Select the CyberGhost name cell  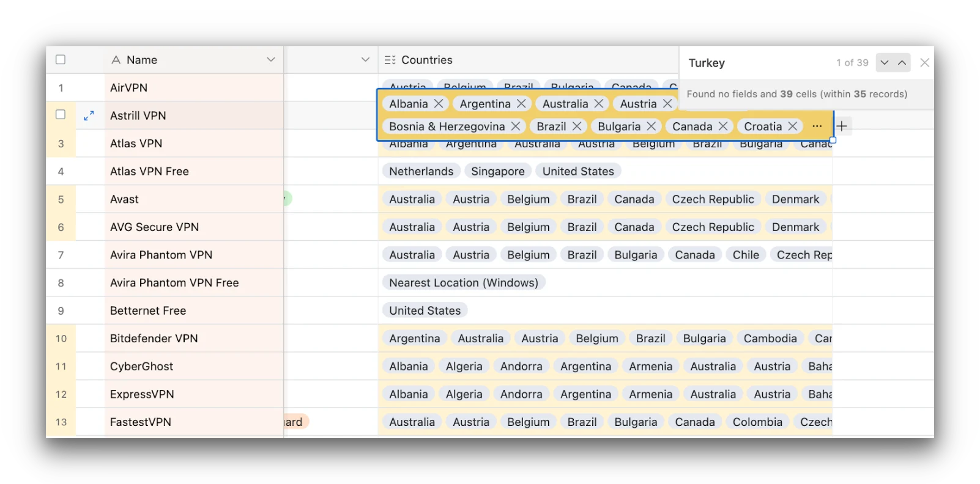click(194, 367)
